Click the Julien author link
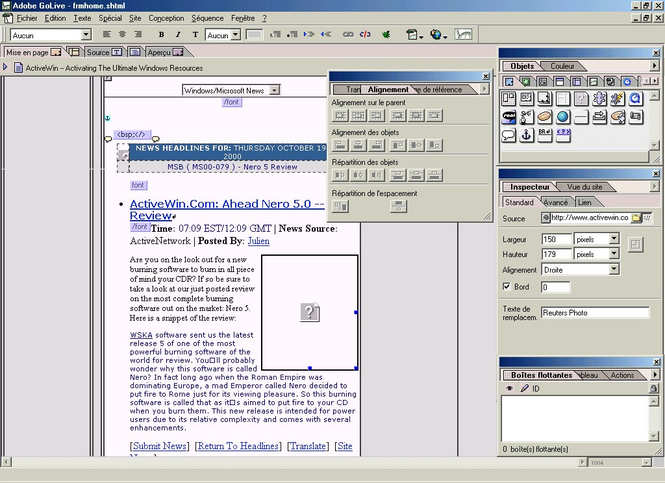 click(258, 241)
